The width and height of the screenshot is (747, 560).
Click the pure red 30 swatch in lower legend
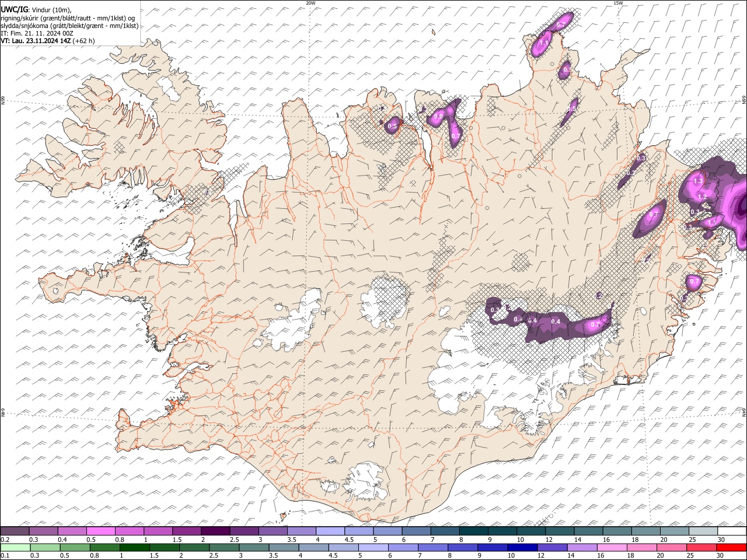click(x=731, y=547)
